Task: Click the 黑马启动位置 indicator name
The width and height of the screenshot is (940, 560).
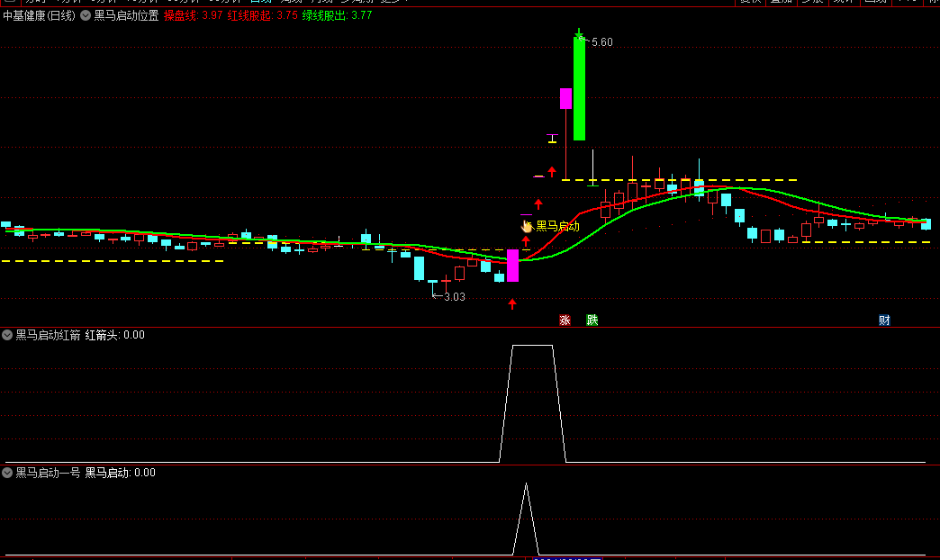Action: (x=126, y=15)
